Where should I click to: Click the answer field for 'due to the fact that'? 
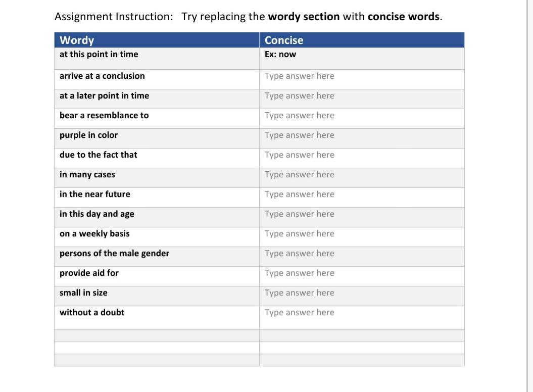pyautogui.click(x=362, y=158)
